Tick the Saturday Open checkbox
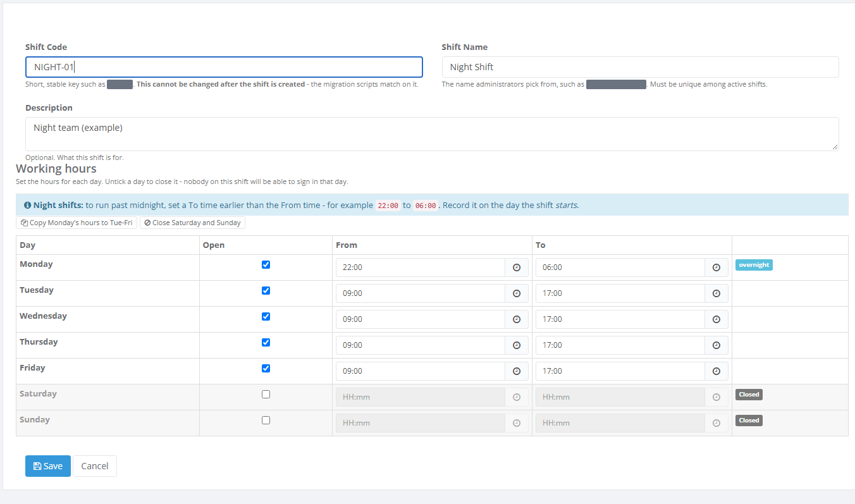This screenshot has height=504, width=855. coord(266,394)
